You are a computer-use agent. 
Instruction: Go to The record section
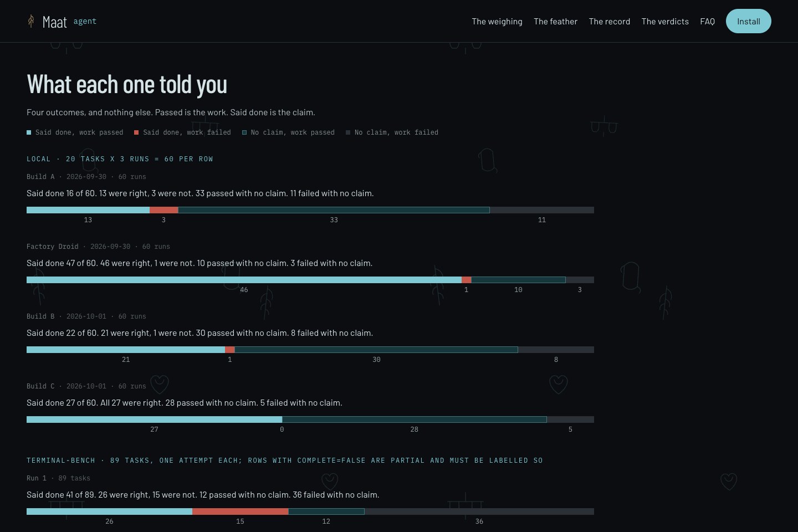610,21
